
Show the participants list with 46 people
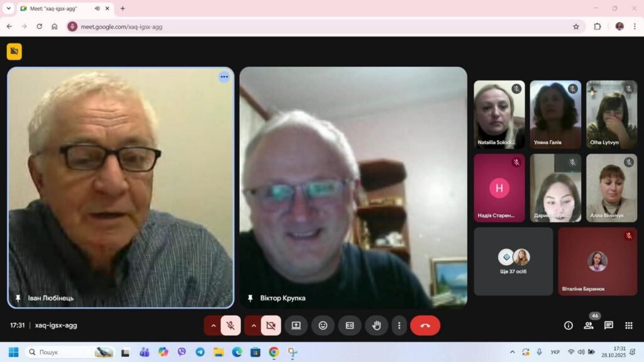(x=589, y=326)
